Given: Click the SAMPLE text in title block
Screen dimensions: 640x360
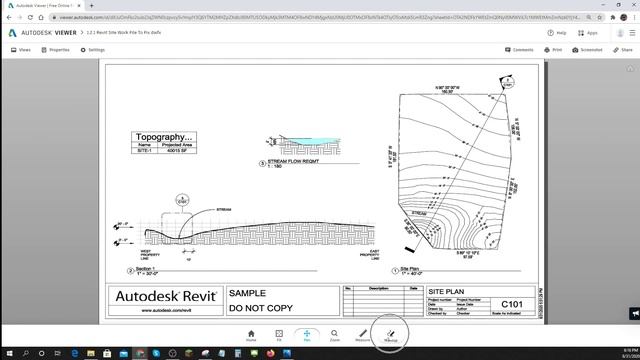Looking at the screenshot, I should [247, 293].
